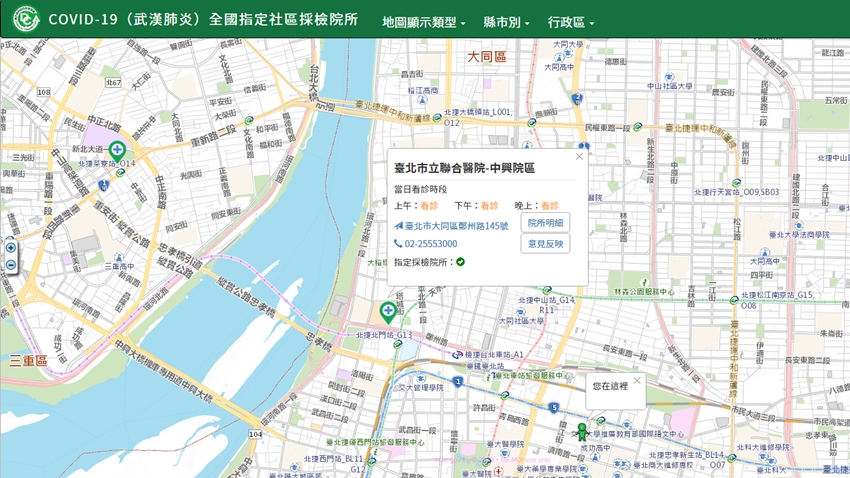This screenshot has width=850, height=478.
Task: Click the 院所明細 button
Action: [x=545, y=223]
